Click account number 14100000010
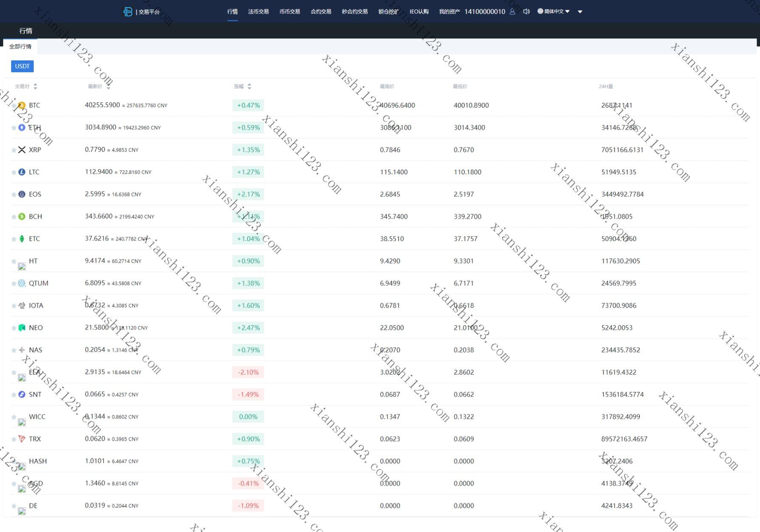 (x=485, y=11)
